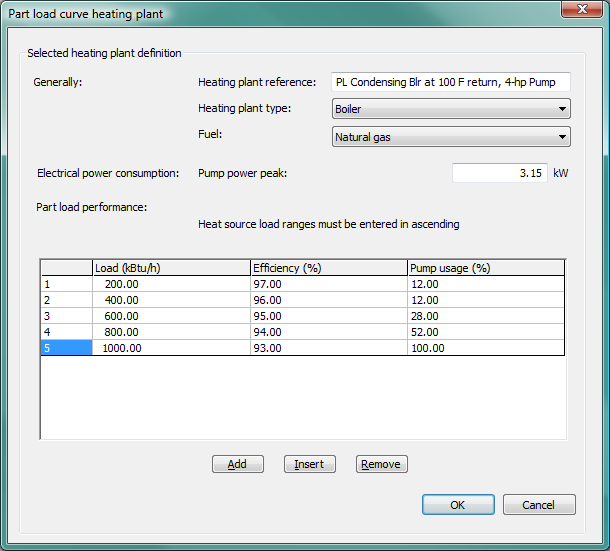Cancel the dialog

(x=539, y=505)
